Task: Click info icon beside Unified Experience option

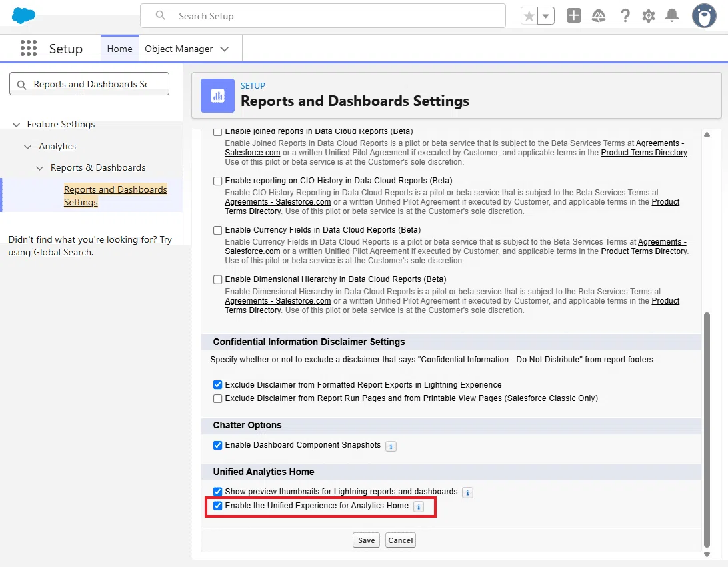Action: pyautogui.click(x=419, y=507)
